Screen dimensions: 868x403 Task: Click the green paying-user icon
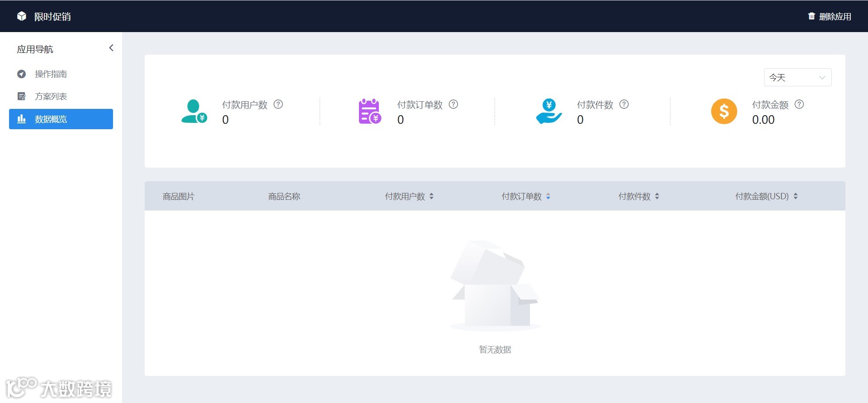(194, 111)
